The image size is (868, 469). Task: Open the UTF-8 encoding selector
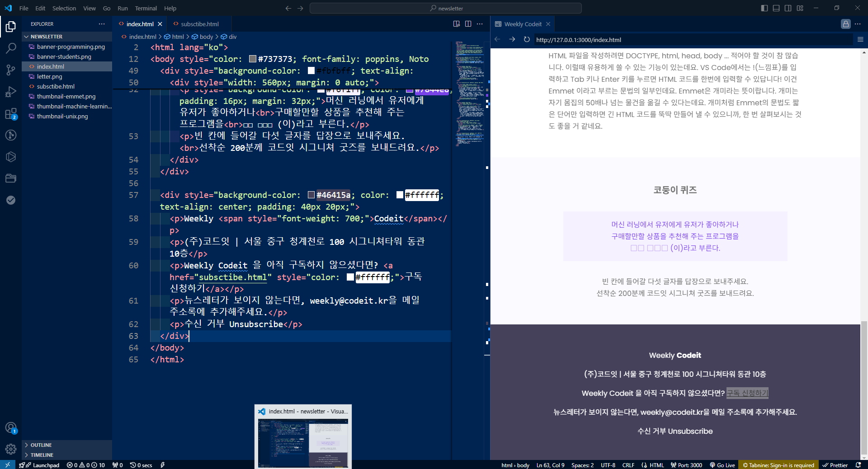pyautogui.click(x=608, y=465)
